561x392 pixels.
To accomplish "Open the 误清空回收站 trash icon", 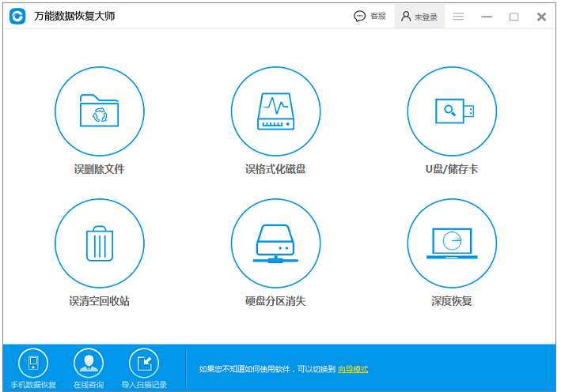I will pyautogui.click(x=100, y=243).
